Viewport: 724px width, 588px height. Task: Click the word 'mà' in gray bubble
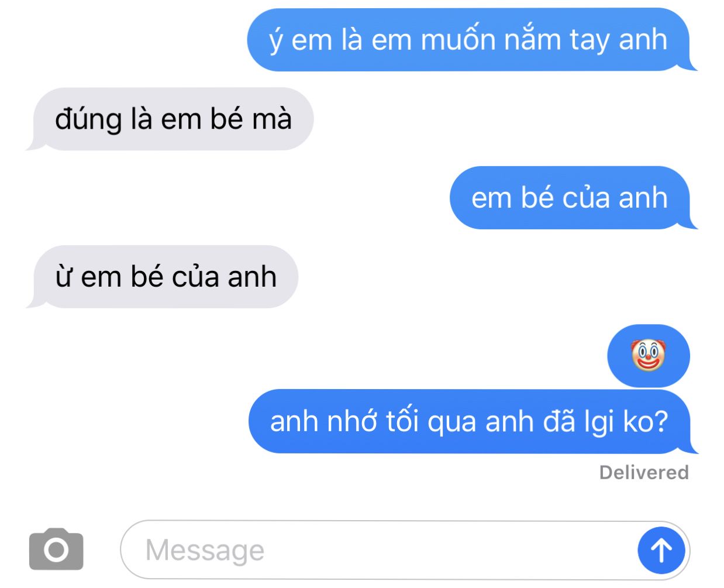pyautogui.click(x=271, y=119)
